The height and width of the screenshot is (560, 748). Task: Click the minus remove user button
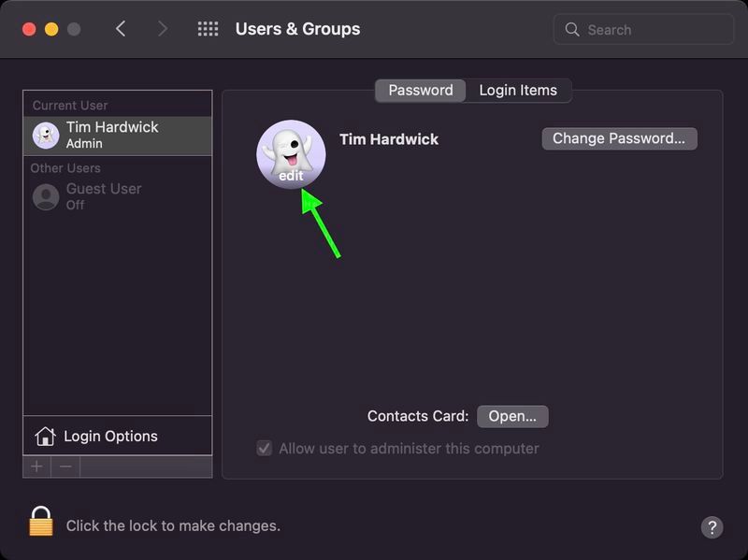click(65, 467)
